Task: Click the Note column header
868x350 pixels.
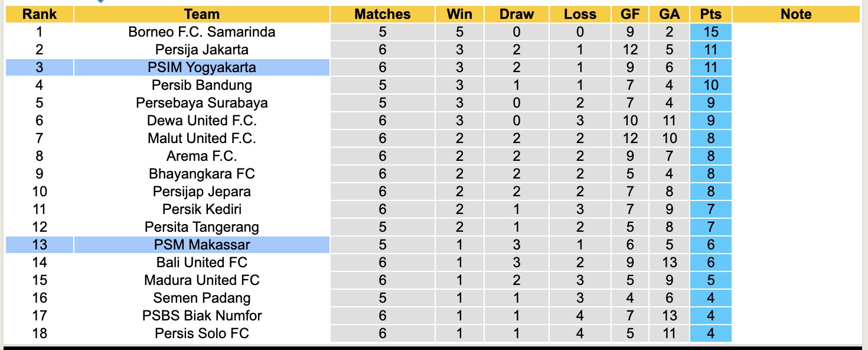Action: (795, 14)
